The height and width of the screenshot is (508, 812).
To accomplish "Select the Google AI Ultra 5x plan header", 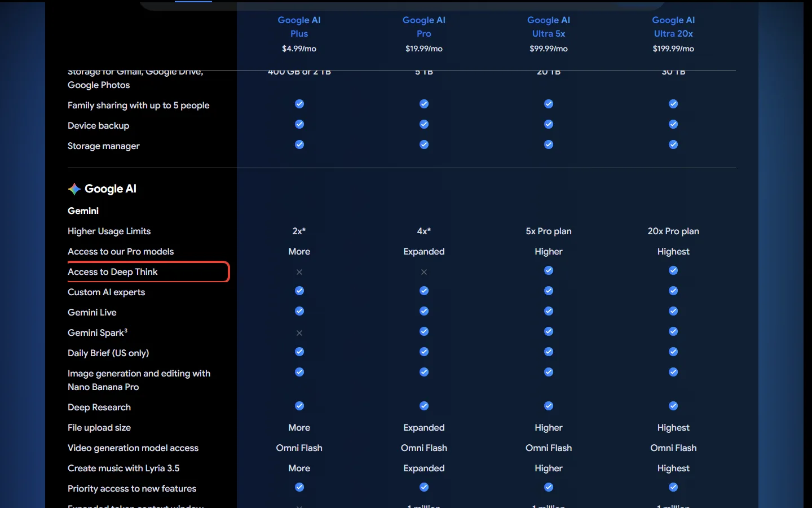I will 549,27.
